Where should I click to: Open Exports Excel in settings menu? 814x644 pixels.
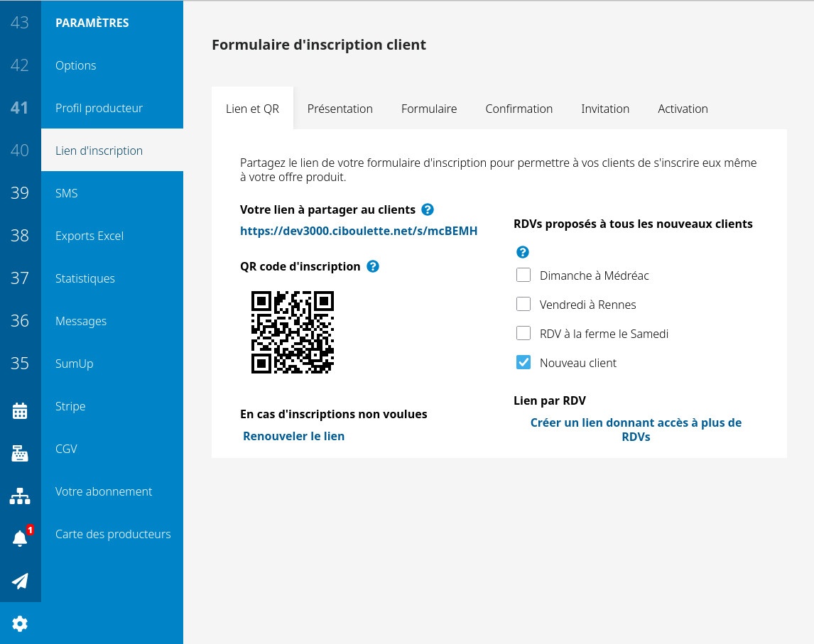click(89, 236)
